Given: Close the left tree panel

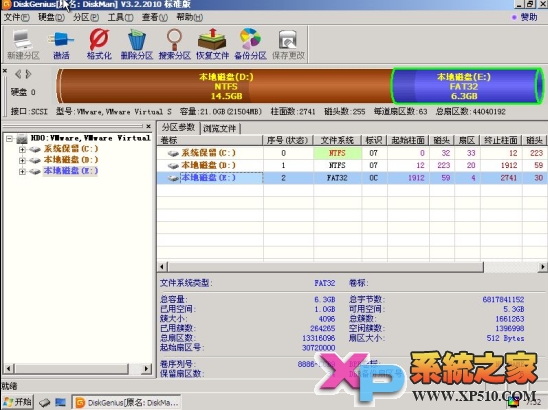Looking at the screenshot, I should pyautogui.click(x=149, y=126).
